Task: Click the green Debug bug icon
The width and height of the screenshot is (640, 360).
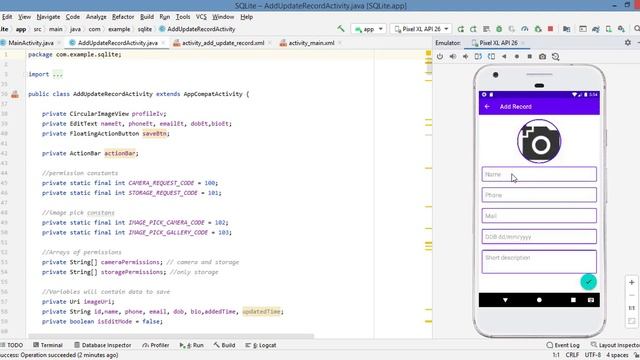Action: point(499,29)
